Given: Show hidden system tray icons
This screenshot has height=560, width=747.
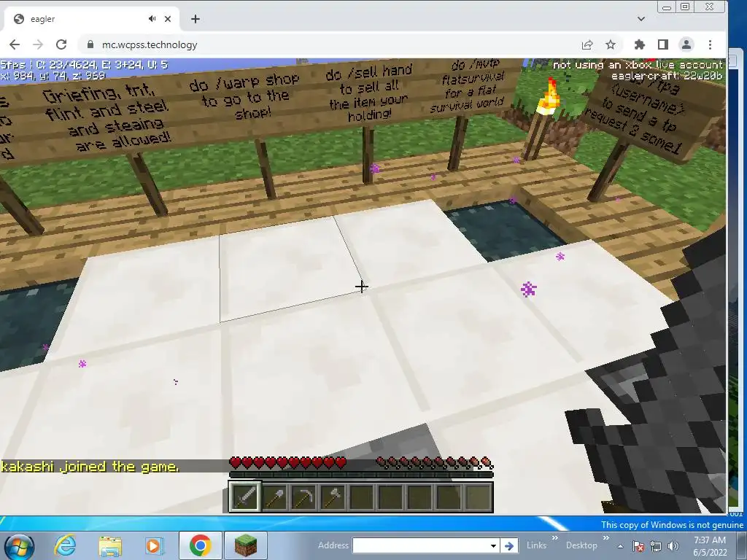Looking at the screenshot, I should coord(620,546).
